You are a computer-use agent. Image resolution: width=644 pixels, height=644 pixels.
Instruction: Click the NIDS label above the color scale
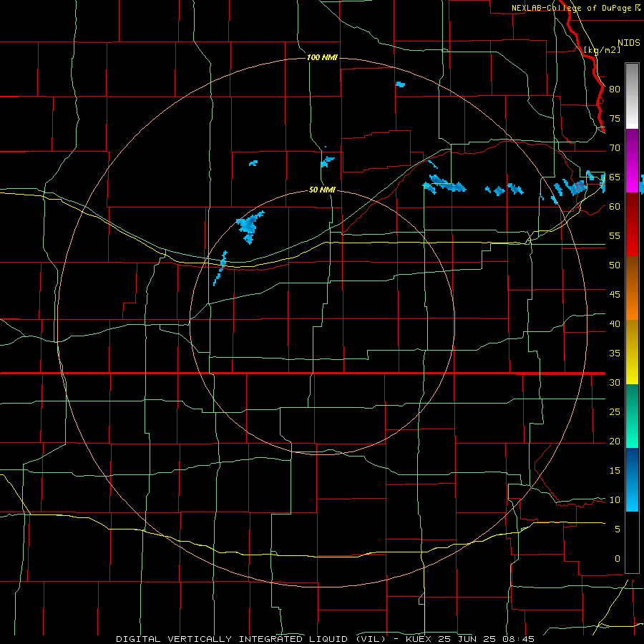[629, 43]
